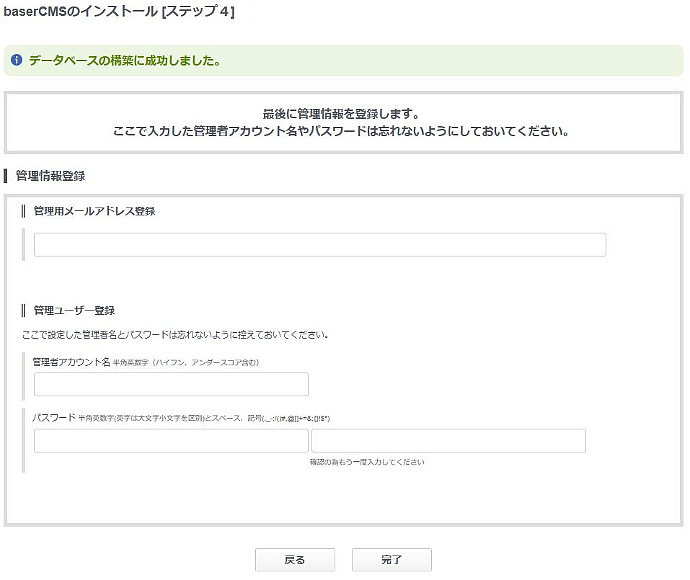Screen dimensions: 690x580
Task: Focus the admin account name input field
Action: [x=171, y=384]
